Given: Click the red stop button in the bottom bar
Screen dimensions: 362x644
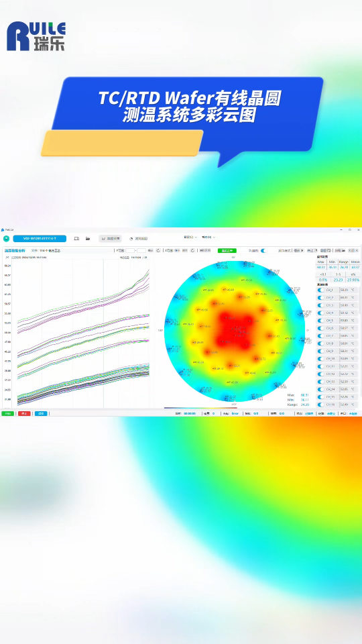Looking at the screenshot, I should point(24,414).
